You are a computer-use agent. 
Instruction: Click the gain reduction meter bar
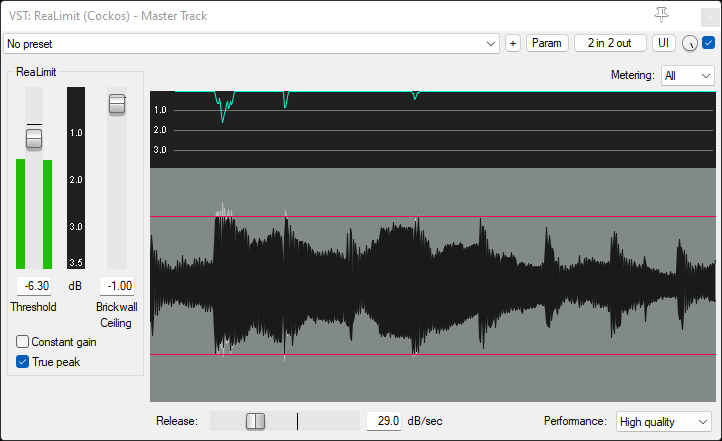(x=76, y=178)
